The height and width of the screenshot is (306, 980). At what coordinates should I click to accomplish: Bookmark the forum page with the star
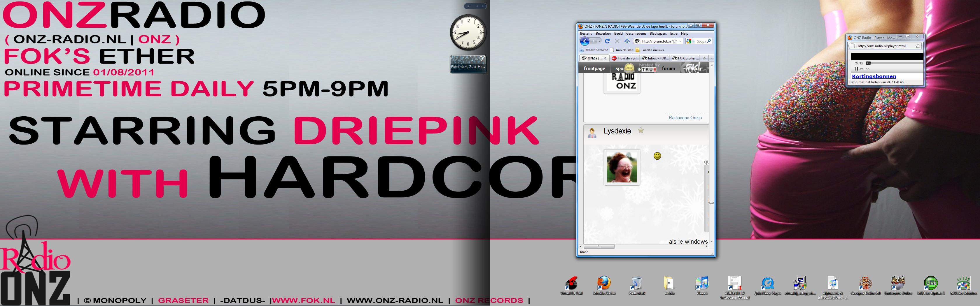pyautogui.click(x=675, y=41)
